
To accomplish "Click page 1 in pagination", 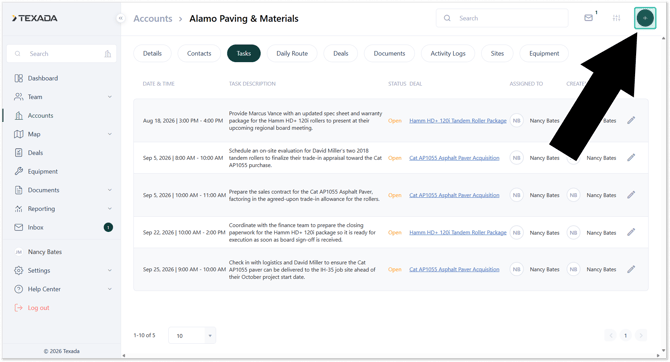I will click(626, 336).
